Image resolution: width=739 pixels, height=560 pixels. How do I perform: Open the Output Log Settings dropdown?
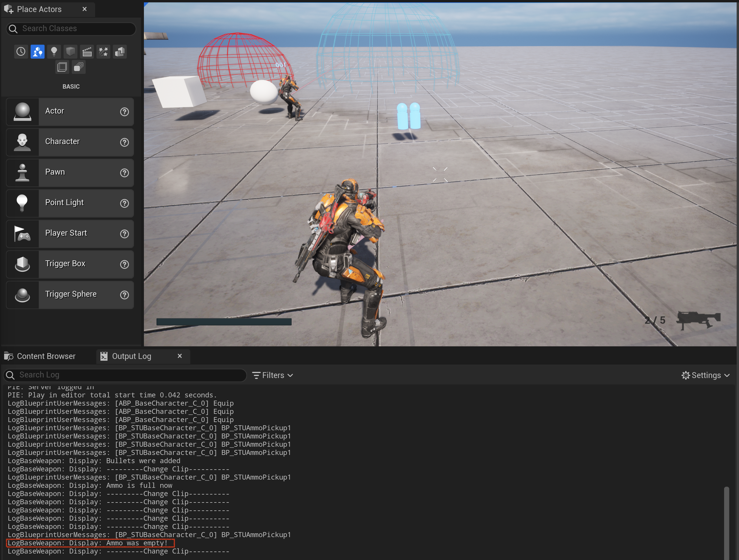click(706, 375)
